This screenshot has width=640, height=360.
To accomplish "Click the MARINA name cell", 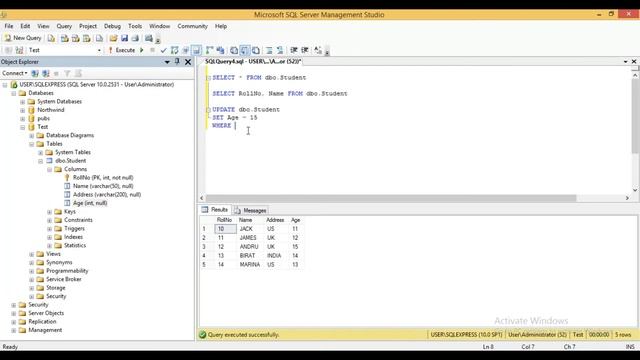I will (250, 265).
